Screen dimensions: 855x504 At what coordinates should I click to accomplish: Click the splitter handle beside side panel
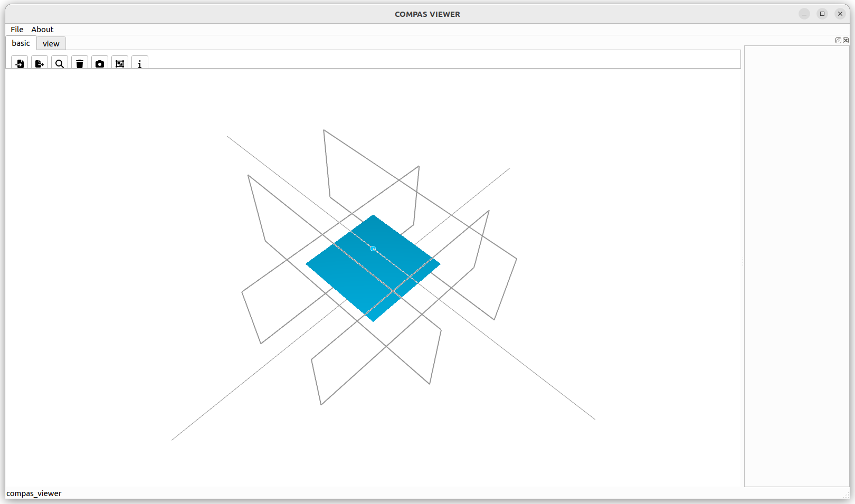tap(743, 262)
